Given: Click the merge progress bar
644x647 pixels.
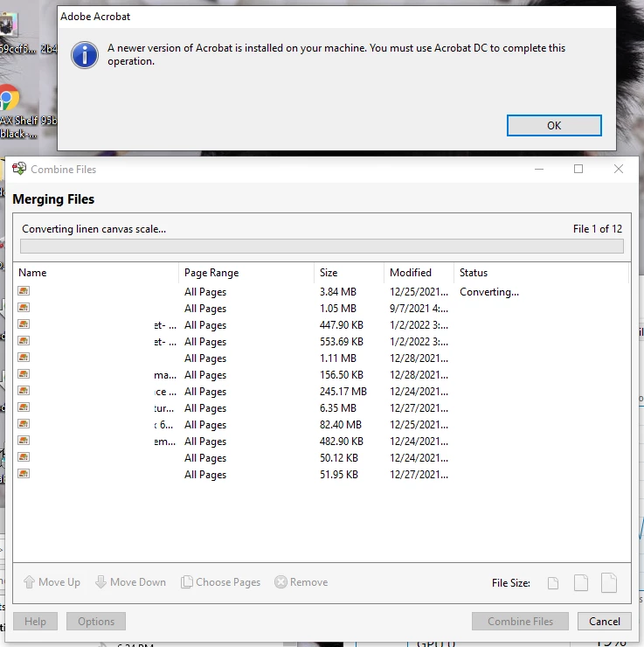Looking at the screenshot, I should [x=322, y=247].
